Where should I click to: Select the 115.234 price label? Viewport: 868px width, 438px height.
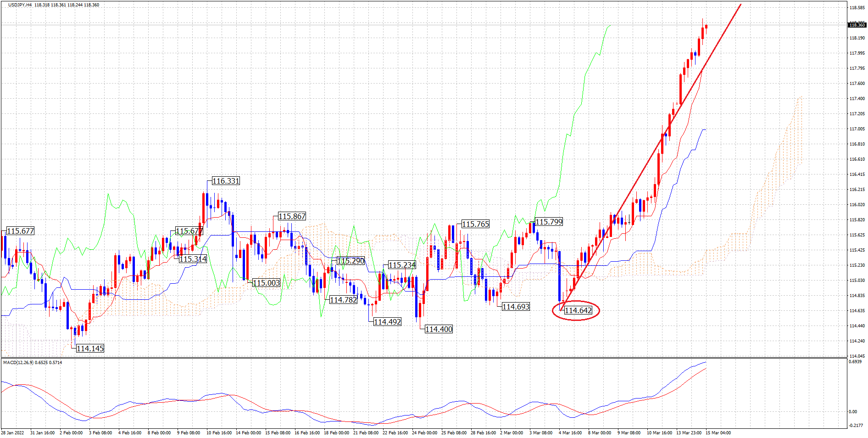[402, 265]
